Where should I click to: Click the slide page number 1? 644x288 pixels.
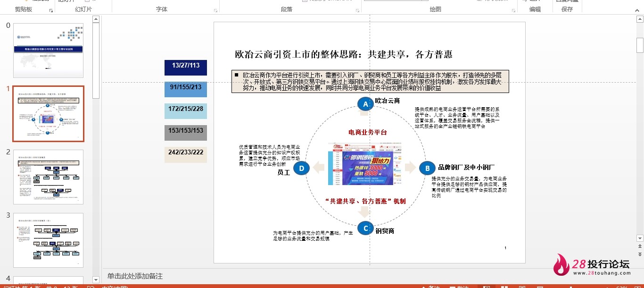pyautogui.click(x=505, y=248)
